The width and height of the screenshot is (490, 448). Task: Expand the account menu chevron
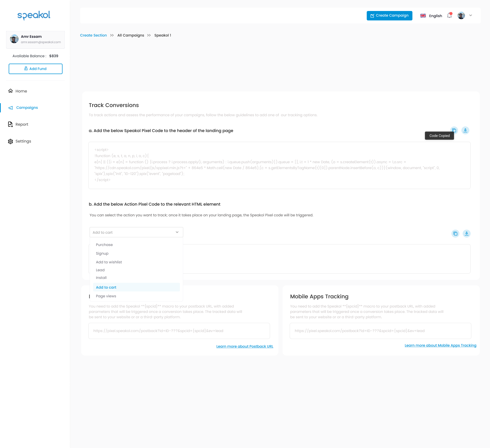pos(471,15)
